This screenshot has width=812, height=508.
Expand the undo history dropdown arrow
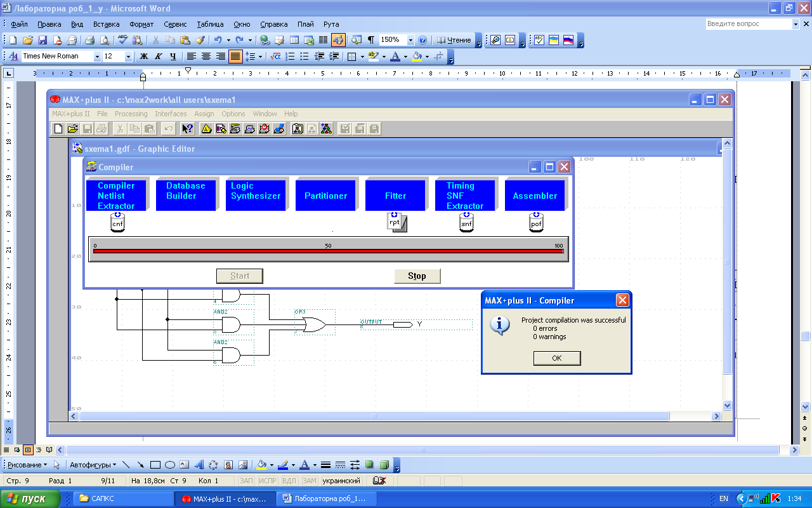228,40
